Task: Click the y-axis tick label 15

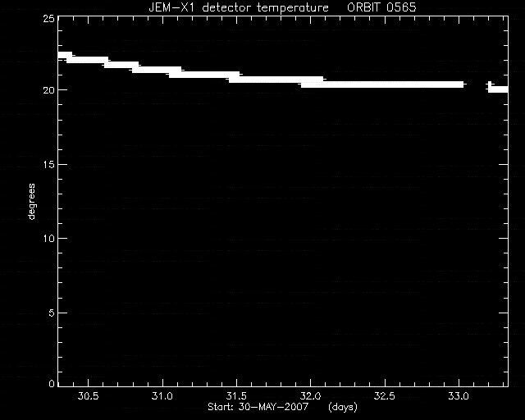Action: 48,164
